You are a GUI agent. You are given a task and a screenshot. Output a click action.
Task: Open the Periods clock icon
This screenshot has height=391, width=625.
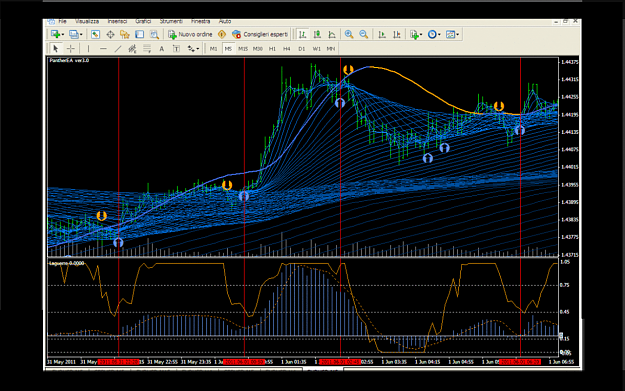pos(432,35)
